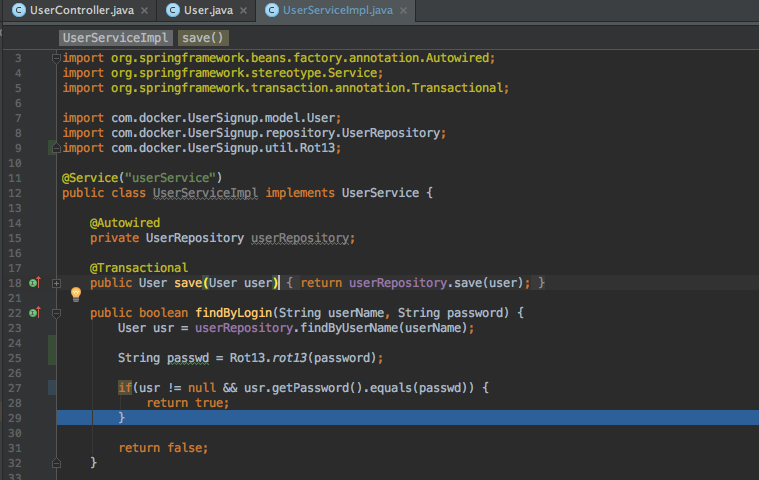The width and height of the screenshot is (759, 480).
Task: Click the userRepository field name on line 15
Action: tap(300, 238)
